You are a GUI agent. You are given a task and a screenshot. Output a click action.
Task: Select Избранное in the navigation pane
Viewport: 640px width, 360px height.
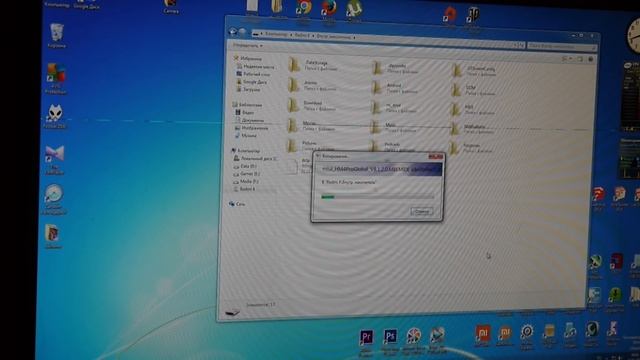[248, 58]
